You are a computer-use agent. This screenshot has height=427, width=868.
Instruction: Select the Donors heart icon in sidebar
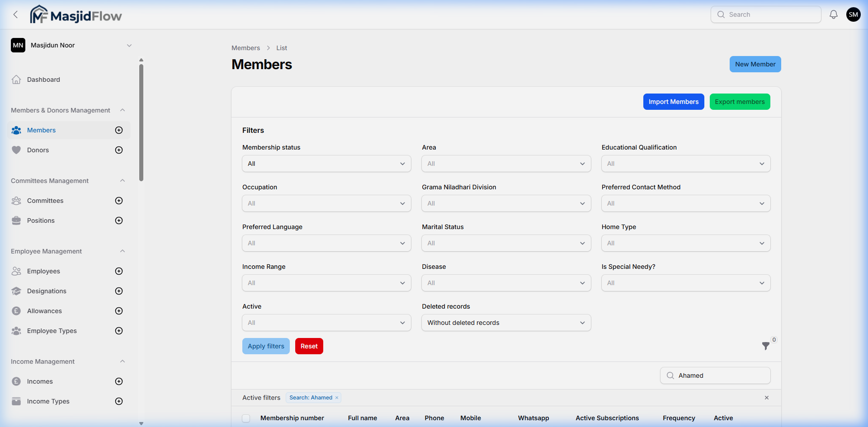tap(16, 150)
